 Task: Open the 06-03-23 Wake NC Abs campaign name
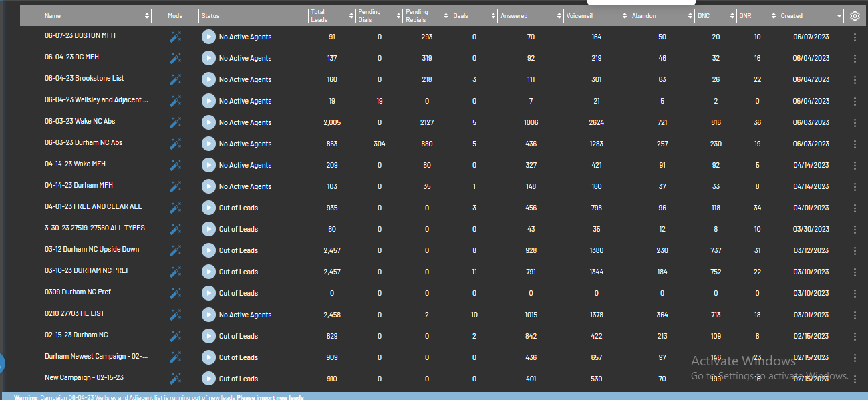pyautogui.click(x=80, y=122)
